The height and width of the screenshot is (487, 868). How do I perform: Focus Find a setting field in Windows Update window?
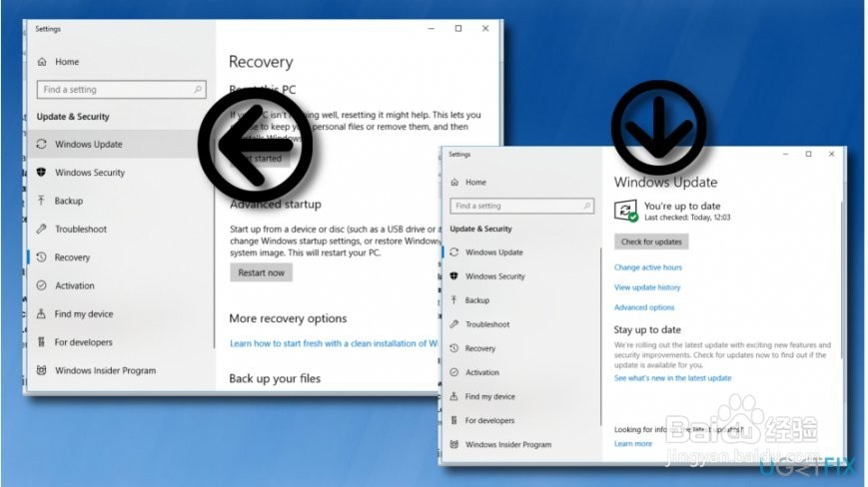tap(521, 206)
